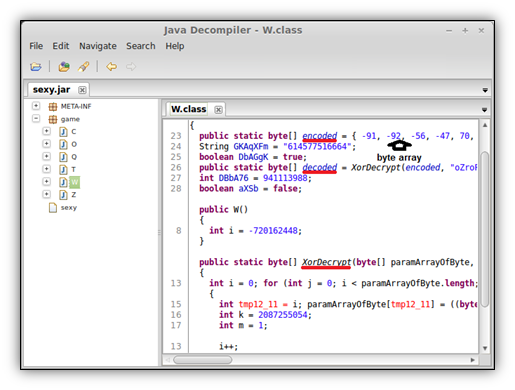This screenshot has width=515, height=390.
Task: Select the game package icon
Action: 53,119
